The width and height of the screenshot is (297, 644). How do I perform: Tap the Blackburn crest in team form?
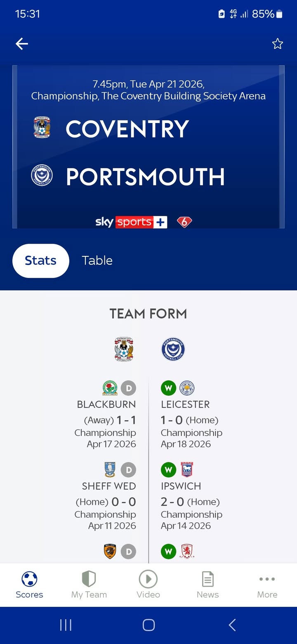click(110, 388)
